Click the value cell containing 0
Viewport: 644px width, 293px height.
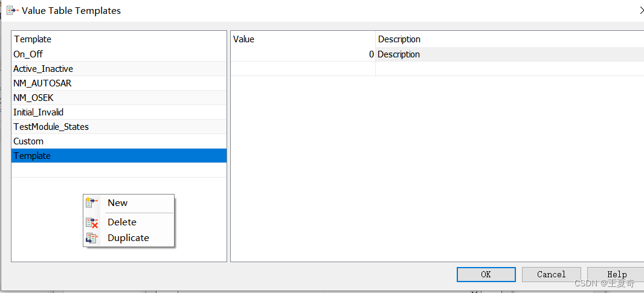point(303,54)
